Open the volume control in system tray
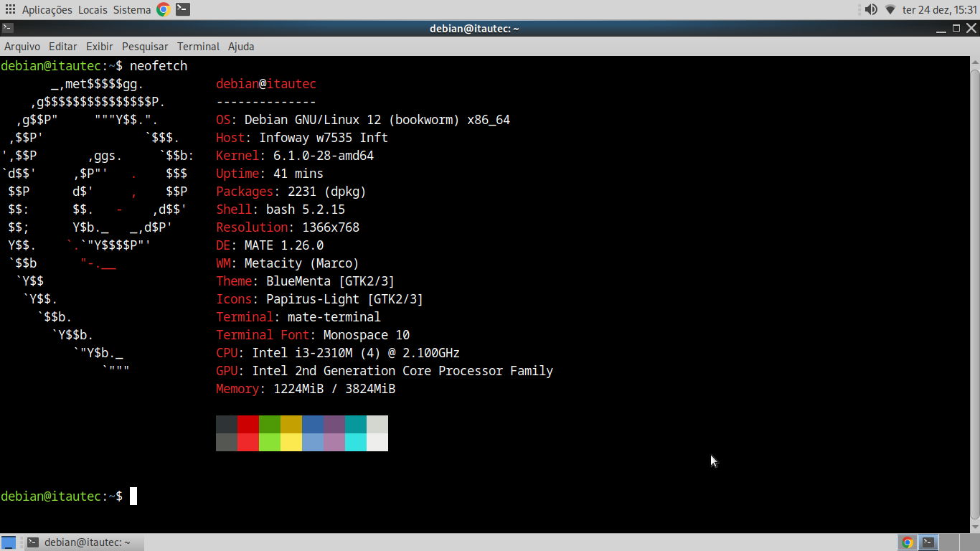 [x=871, y=9]
